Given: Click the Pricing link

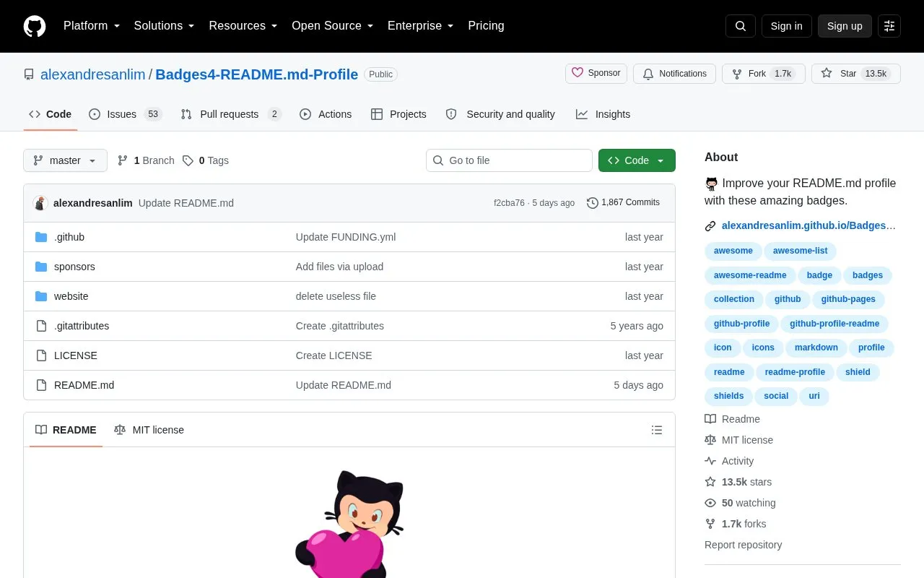Looking at the screenshot, I should tap(486, 26).
